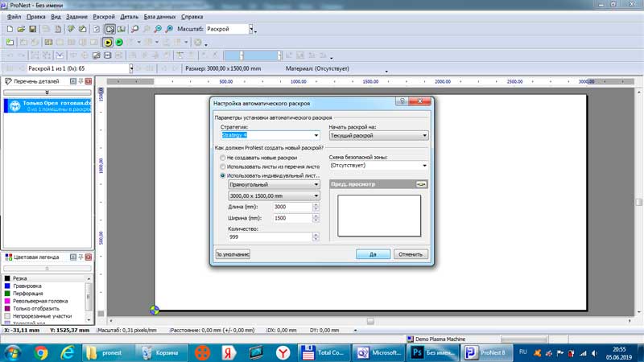The width and height of the screenshot is (644, 362).
Task: Open the Файл menu
Action: click(14, 17)
